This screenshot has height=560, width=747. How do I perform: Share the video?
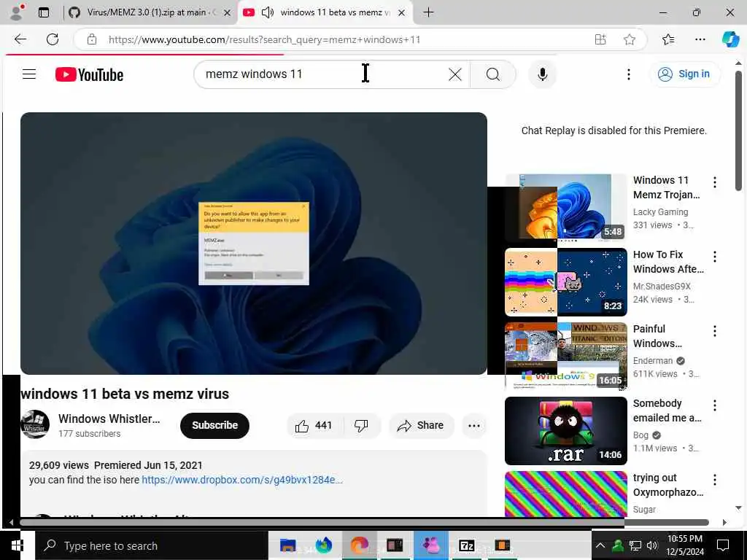[421, 425]
